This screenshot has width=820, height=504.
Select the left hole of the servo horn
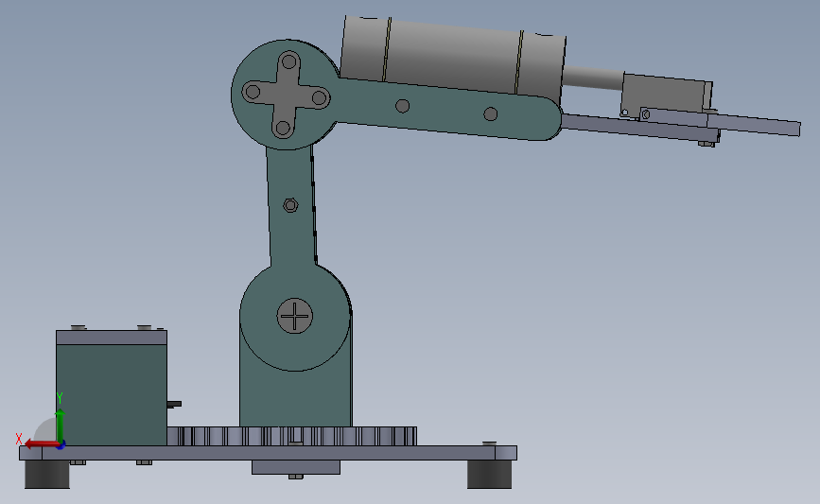click(x=253, y=92)
